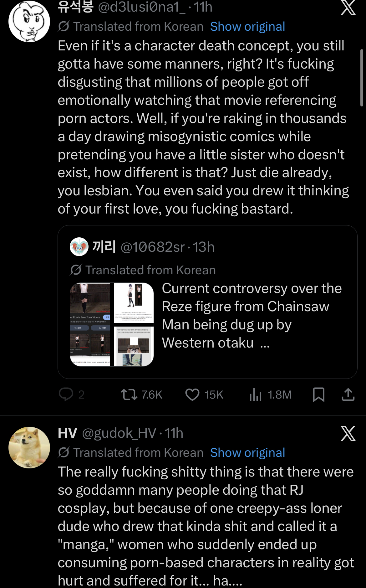Bookmark the tweet by 유석봉

[318, 395]
